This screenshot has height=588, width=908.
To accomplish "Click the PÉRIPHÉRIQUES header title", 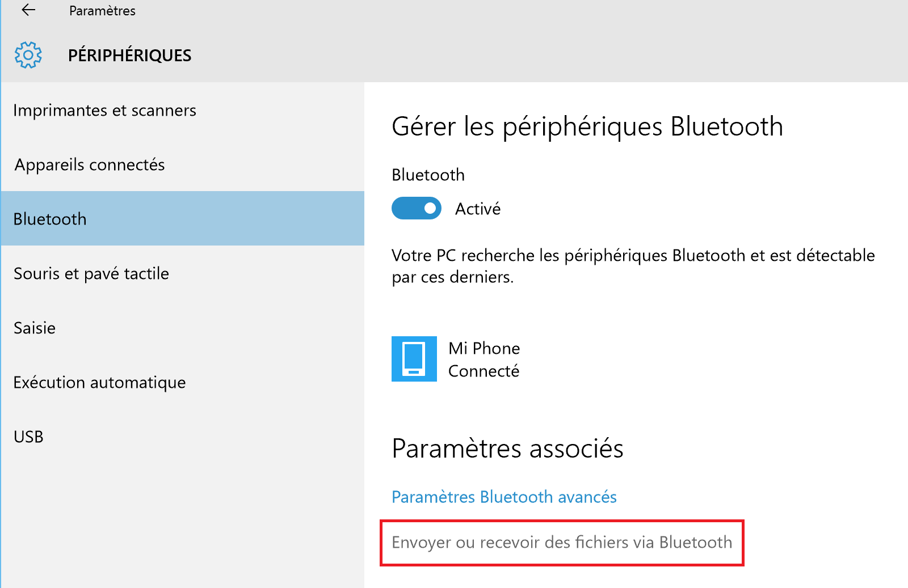I will click(x=129, y=56).
